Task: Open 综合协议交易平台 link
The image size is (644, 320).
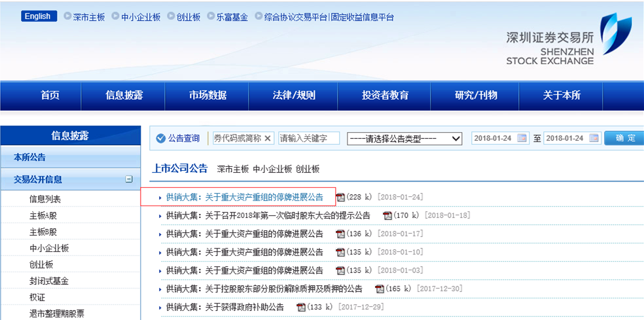Action: tap(296, 17)
